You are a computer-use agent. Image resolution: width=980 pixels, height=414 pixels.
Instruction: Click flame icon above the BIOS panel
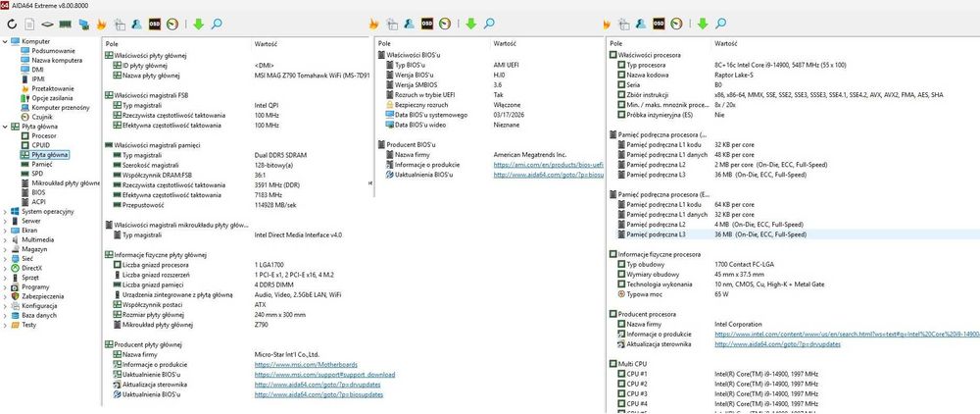(x=373, y=24)
